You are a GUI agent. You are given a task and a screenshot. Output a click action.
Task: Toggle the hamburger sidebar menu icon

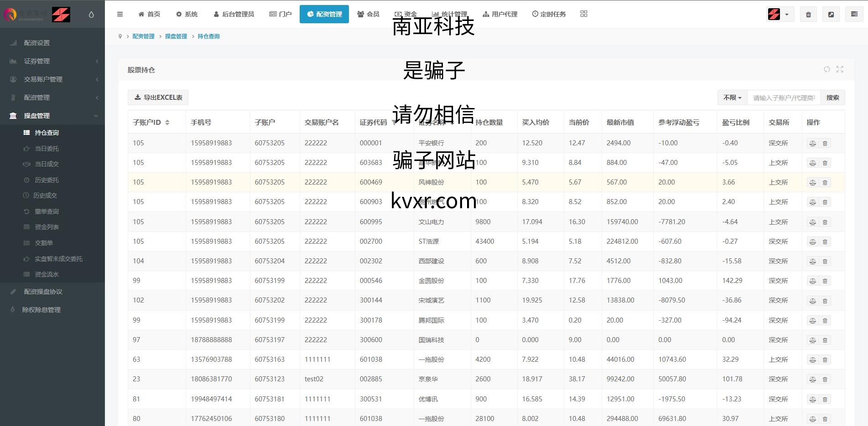(x=120, y=14)
